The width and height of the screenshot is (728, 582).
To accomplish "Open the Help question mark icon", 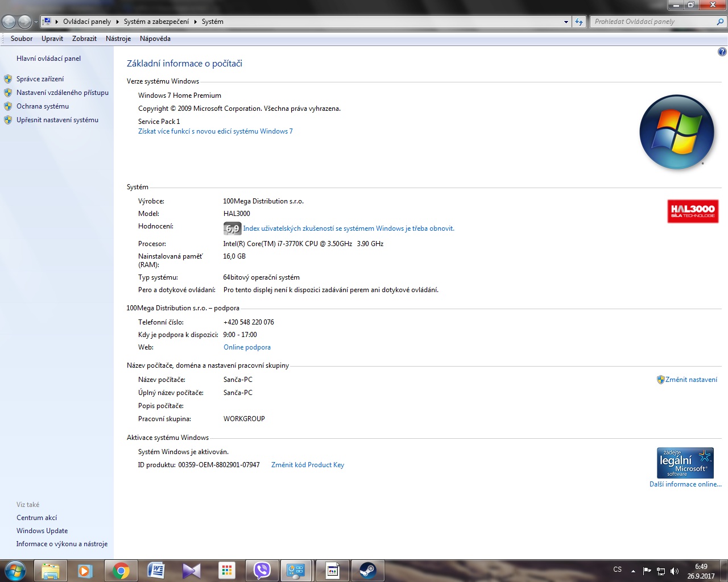I will (x=722, y=52).
